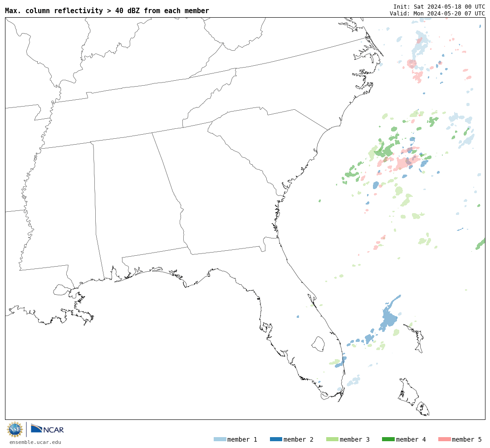
Task: Click the member 5 pink swatch
Action: (x=444, y=439)
